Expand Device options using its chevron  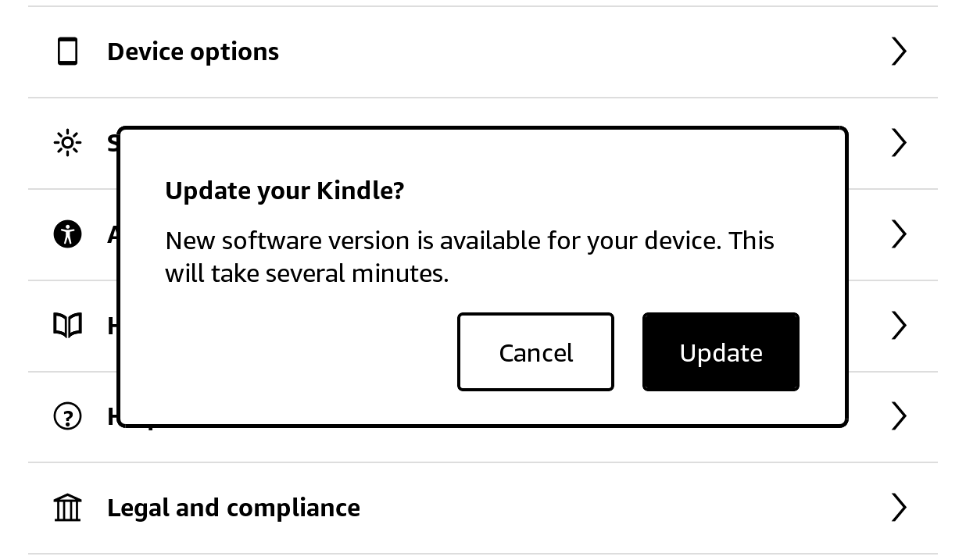899,52
